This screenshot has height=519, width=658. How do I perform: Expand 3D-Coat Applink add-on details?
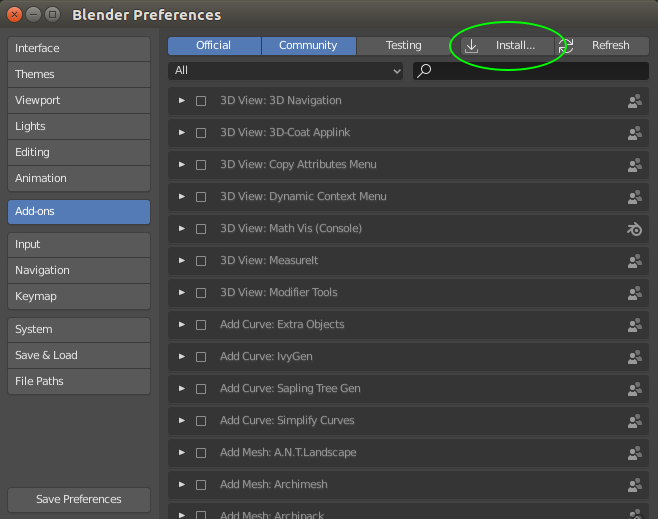pyautogui.click(x=182, y=133)
